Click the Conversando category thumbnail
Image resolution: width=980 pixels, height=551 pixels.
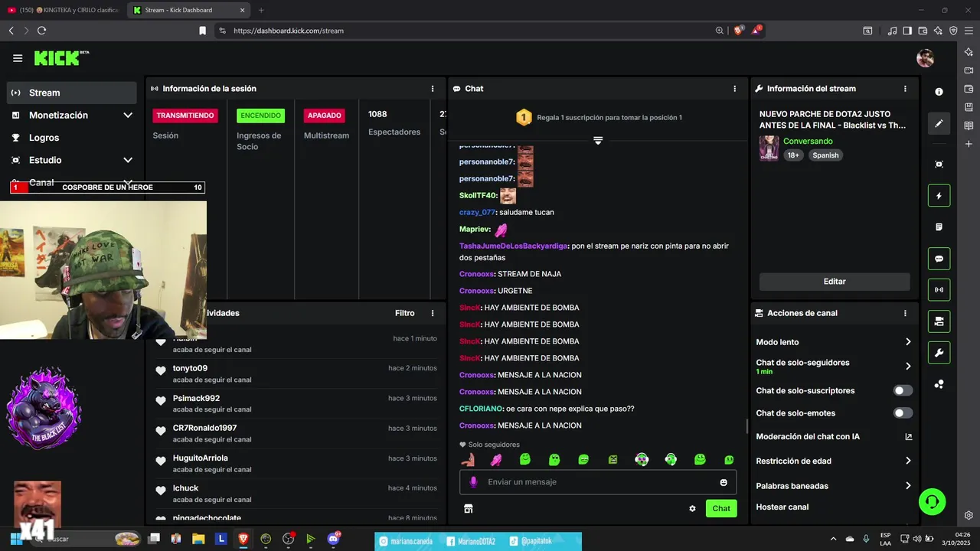tap(769, 148)
